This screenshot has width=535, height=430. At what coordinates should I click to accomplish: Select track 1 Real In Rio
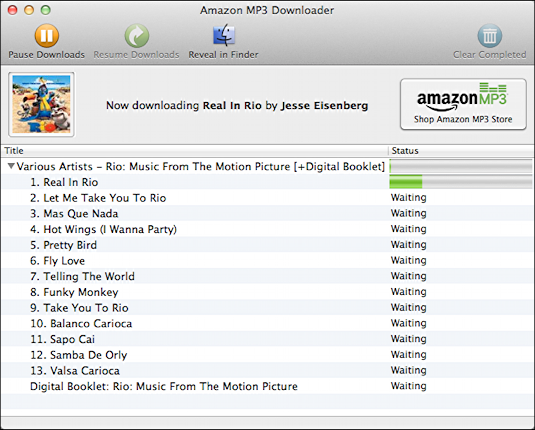click(x=268, y=182)
